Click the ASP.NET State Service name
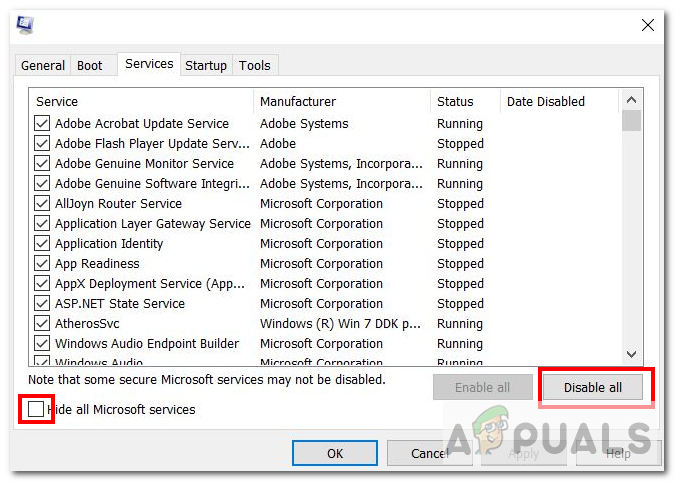This screenshot has height=482, width=675. tap(120, 303)
